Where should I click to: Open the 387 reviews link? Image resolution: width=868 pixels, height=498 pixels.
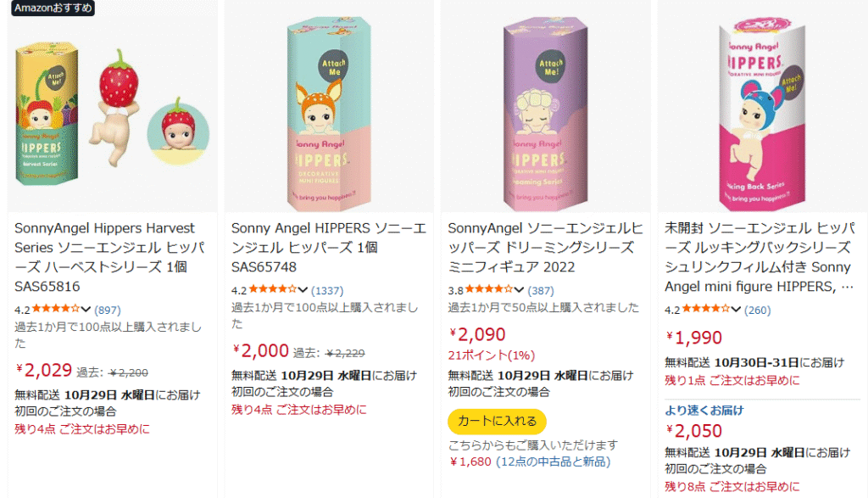[541, 290]
